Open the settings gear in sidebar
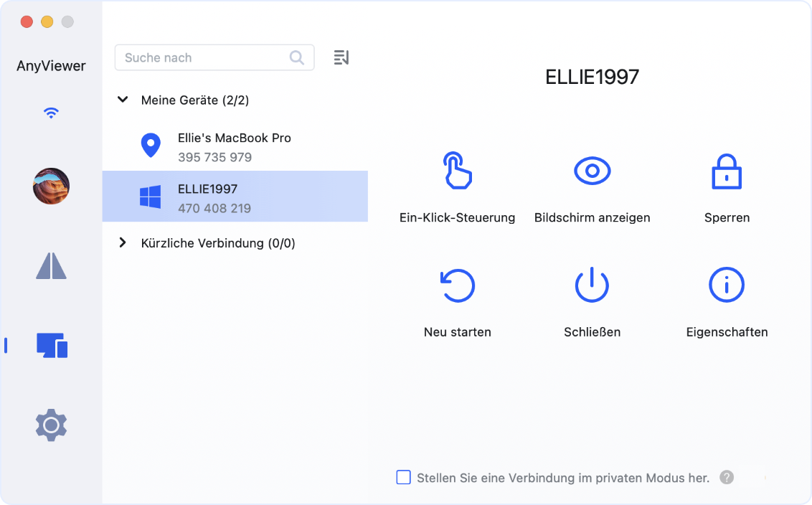 click(51, 425)
